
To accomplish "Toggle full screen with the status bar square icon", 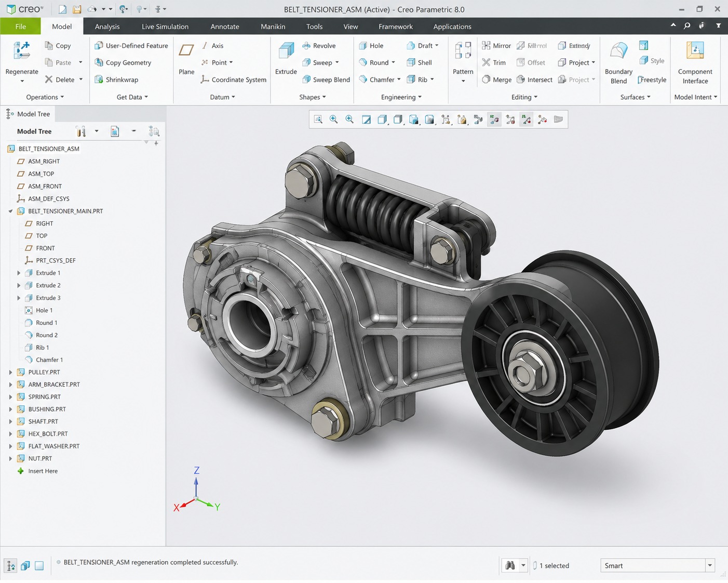I will [39, 565].
